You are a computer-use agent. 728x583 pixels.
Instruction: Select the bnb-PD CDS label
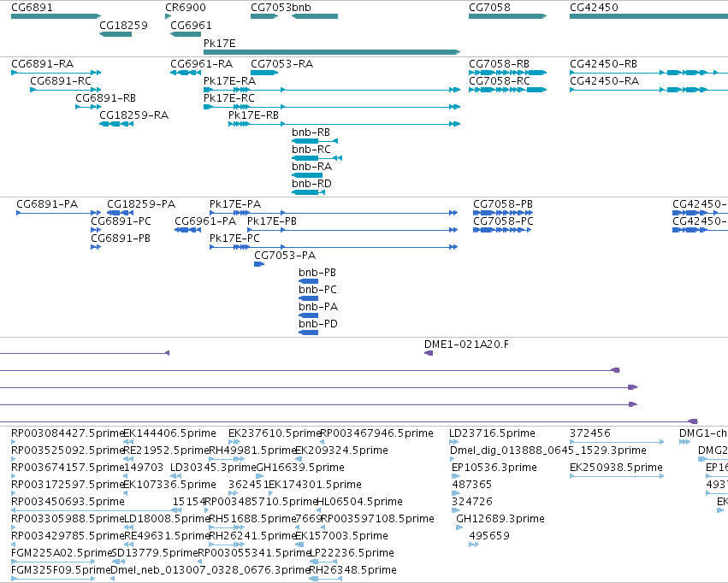click(318, 324)
